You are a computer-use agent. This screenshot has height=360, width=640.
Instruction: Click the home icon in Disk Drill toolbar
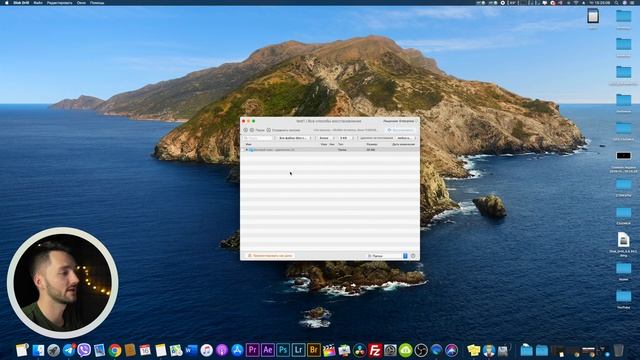[245, 130]
